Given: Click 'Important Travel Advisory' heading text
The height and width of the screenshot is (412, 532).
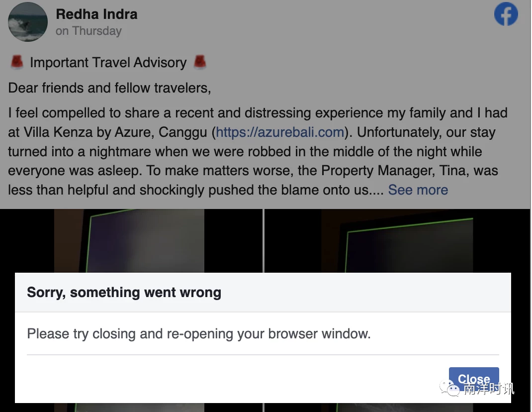Looking at the screenshot, I should pyautogui.click(x=108, y=63).
